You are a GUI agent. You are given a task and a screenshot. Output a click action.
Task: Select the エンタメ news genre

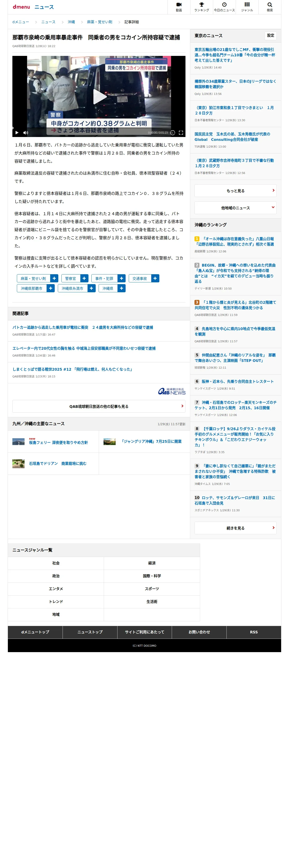(56, 589)
